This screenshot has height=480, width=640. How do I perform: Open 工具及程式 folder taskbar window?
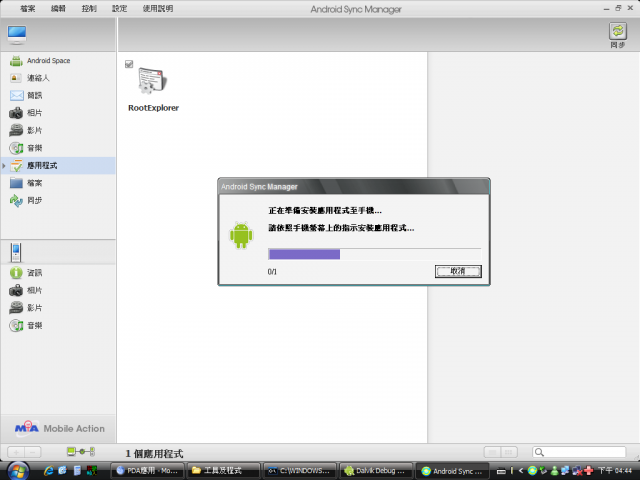(x=222, y=471)
